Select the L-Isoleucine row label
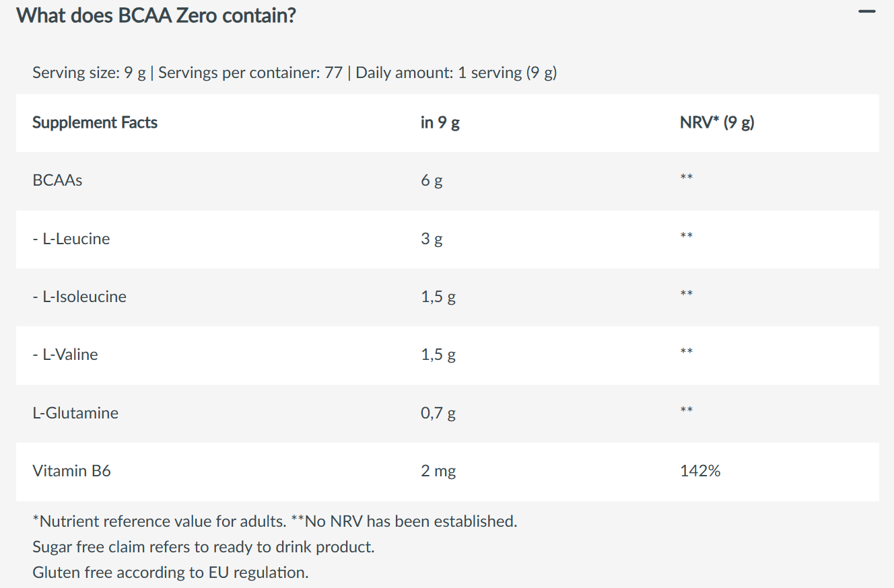 click(x=79, y=297)
